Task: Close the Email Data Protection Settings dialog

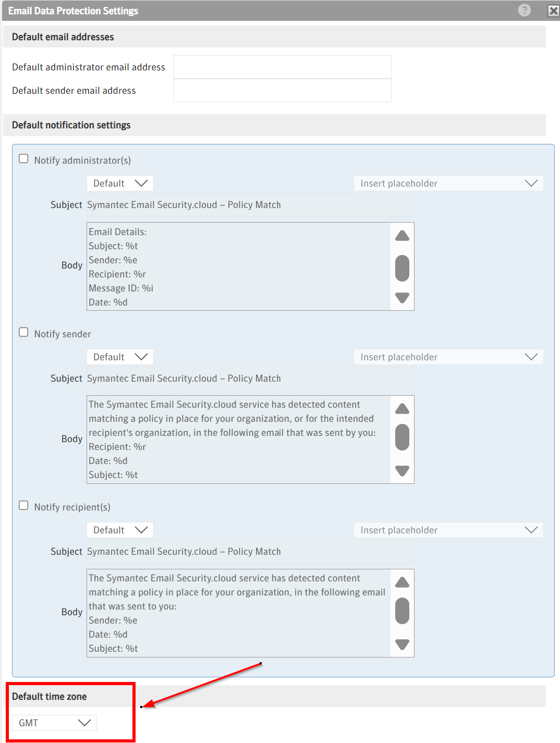Action: pyautogui.click(x=553, y=11)
